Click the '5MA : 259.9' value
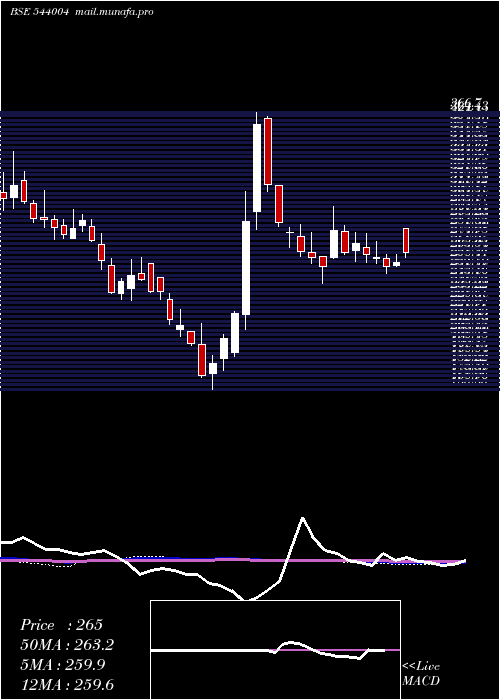500x700 pixels. tap(63, 665)
